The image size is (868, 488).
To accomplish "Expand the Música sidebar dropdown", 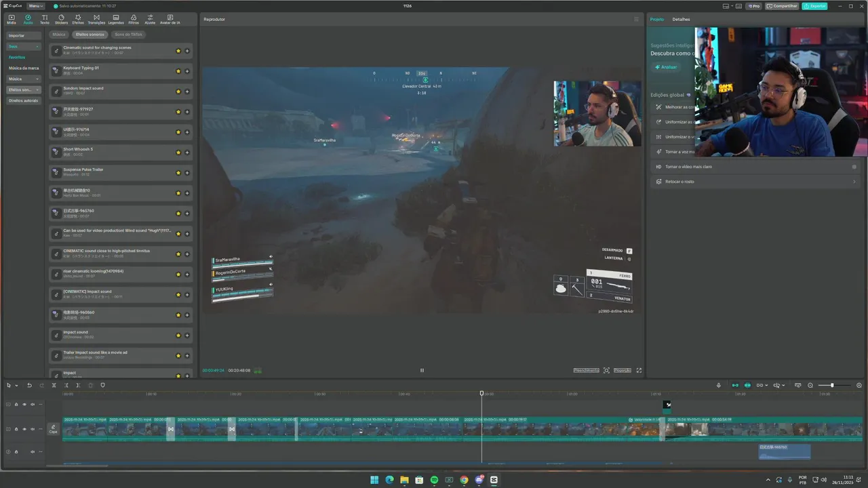I will pyautogui.click(x=24, y=79).
